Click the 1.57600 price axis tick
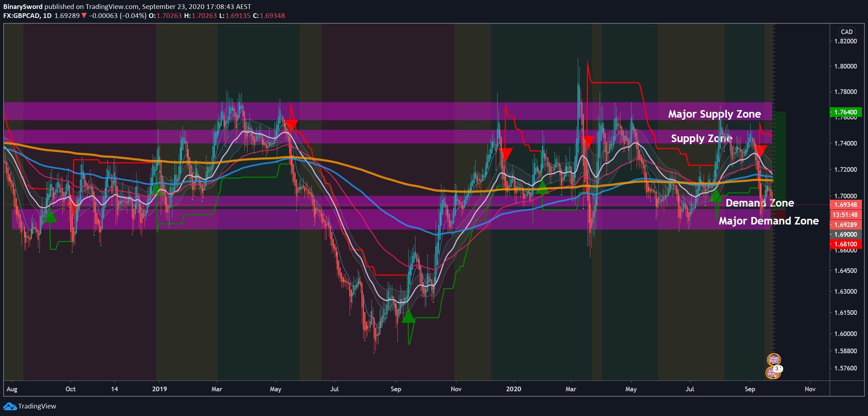This screenshot has height=416, width=868. pos(846,368)
